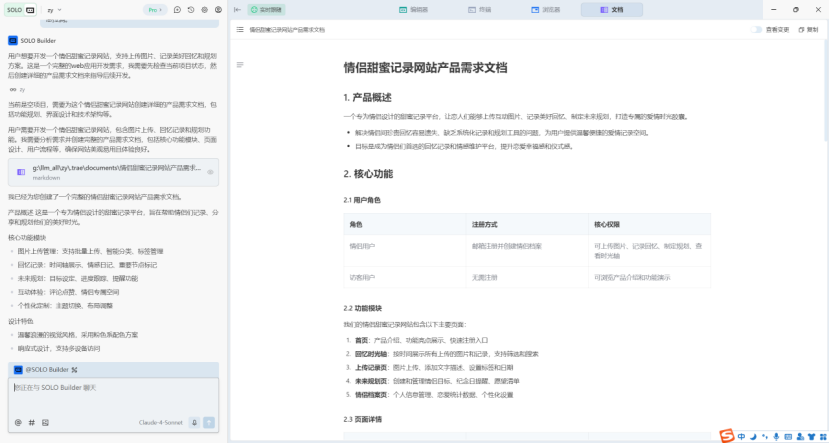This screenshot has height=444, width=830.
Task: Click the @SOLO Builder agent tag
Action: point(42,369)
